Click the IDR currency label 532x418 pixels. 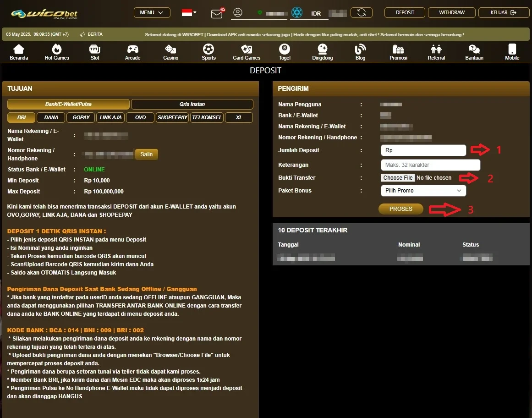(316, 14)
